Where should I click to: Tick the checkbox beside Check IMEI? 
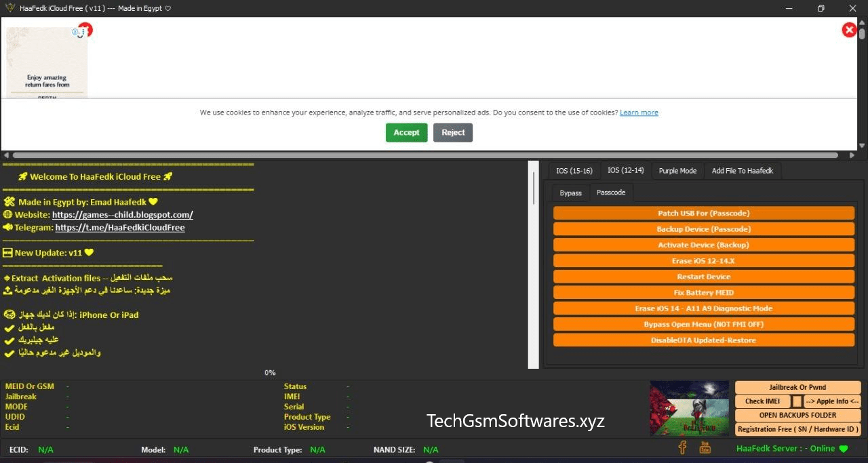click(797, 401)
